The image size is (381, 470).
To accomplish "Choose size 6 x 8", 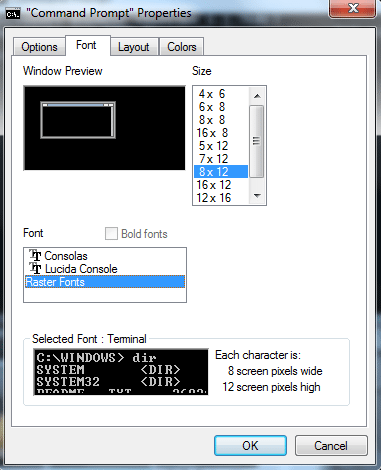I will pos(221,107).
